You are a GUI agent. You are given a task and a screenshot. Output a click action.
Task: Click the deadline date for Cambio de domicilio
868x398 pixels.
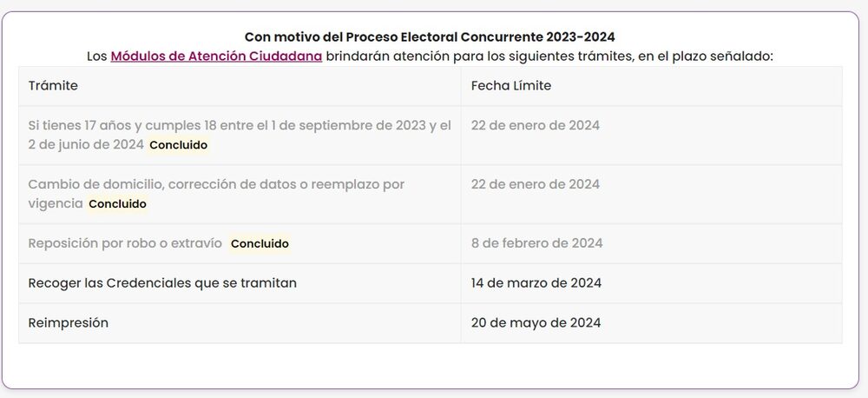click(x=535, y=184)
